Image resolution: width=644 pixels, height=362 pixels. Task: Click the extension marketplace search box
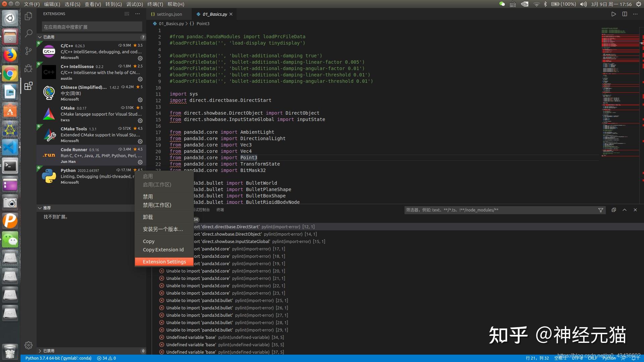92,27
